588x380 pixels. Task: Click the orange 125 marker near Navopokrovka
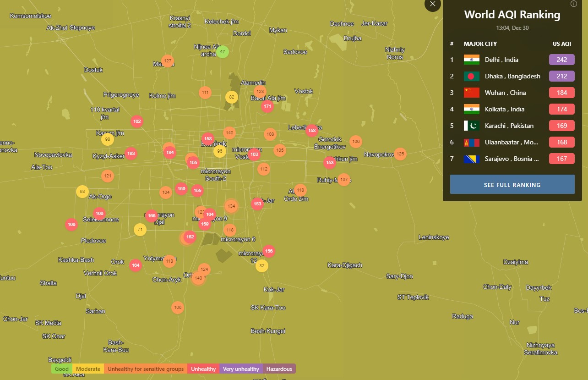400,153
